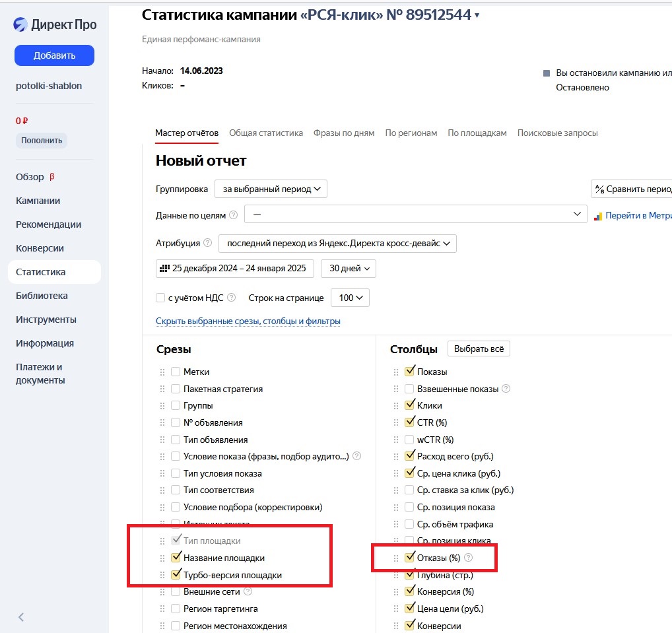Click help icon beside Данные по целям
The height and width of the screenshot is (633, 672).
(233, 215)
